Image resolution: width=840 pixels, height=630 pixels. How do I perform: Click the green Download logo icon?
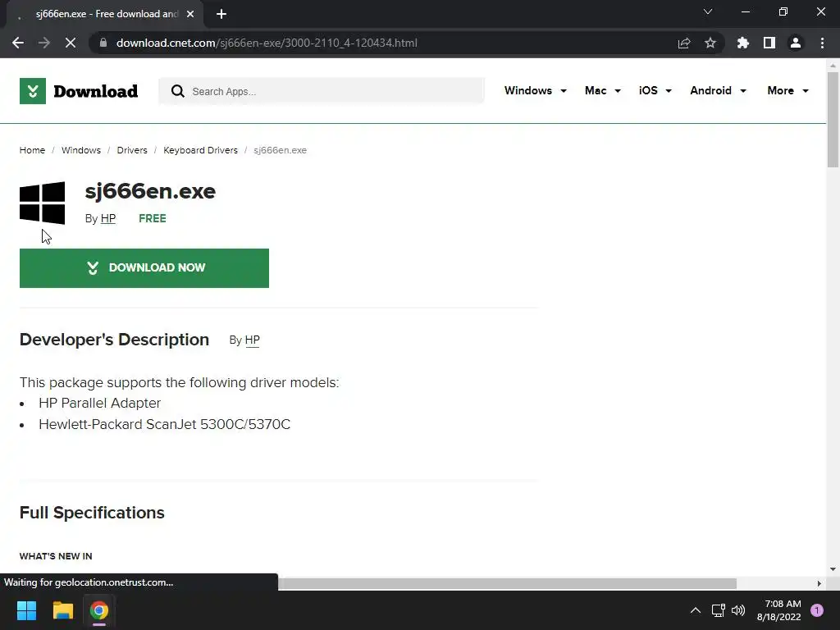pyautogui.click(x=33, y=91)
